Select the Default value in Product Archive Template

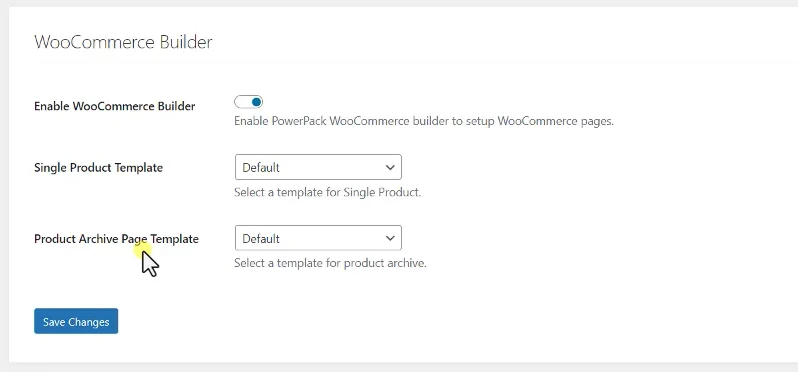[261, 239]
